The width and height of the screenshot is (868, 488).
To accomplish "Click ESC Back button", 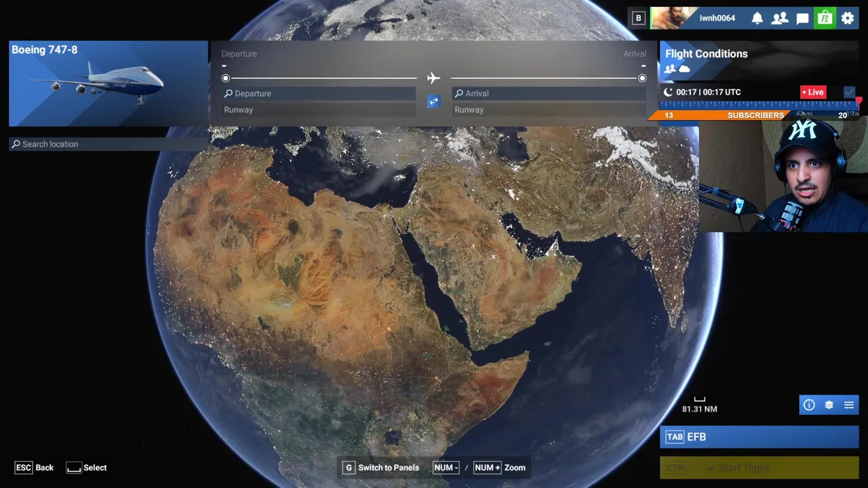I will 34,468.
